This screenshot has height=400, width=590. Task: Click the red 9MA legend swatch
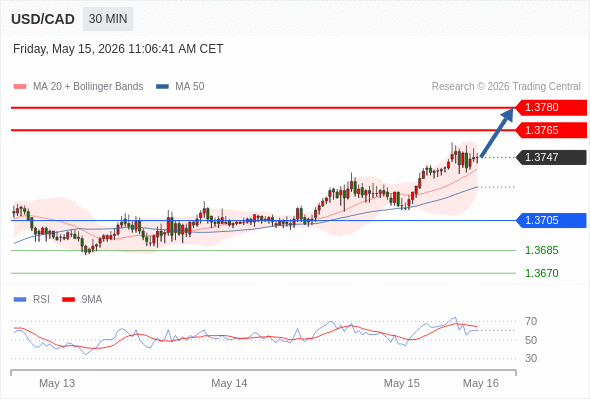coord(68,300)
